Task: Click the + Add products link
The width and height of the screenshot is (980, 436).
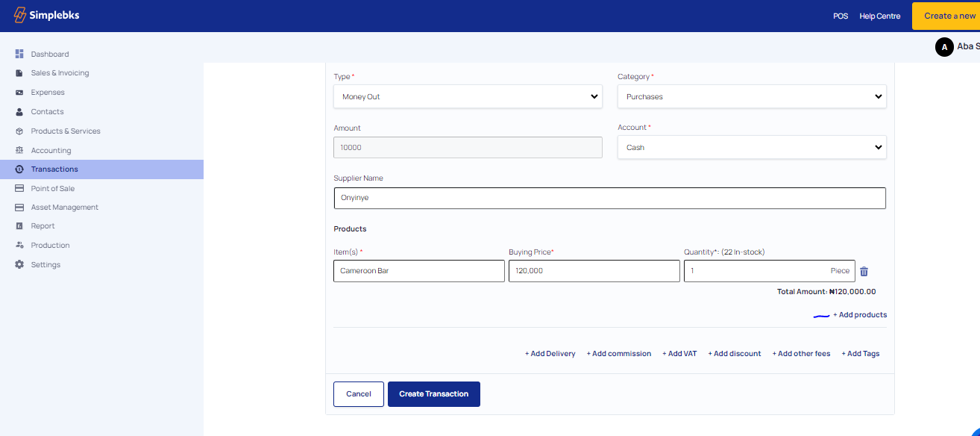Action: coord(860,315)
